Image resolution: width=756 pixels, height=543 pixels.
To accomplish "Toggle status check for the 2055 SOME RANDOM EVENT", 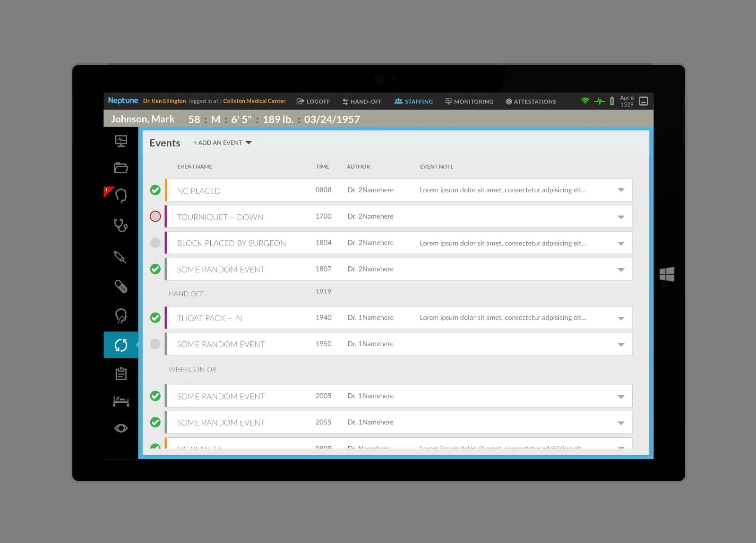I will (155, 422).
